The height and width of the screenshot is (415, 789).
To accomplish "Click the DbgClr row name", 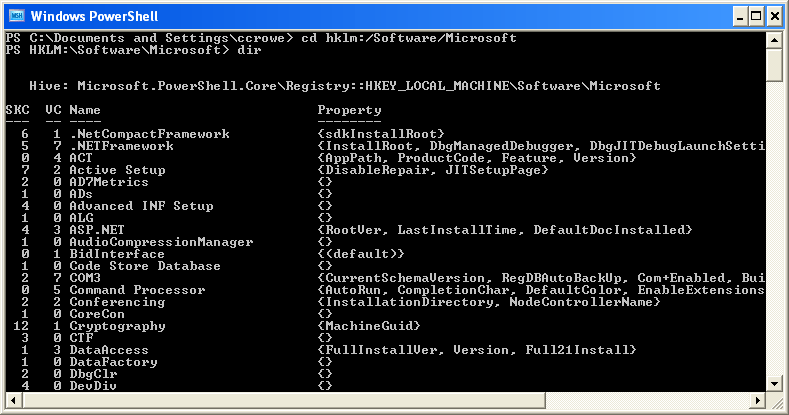I will pyautogui.click(x=93, y=374).
